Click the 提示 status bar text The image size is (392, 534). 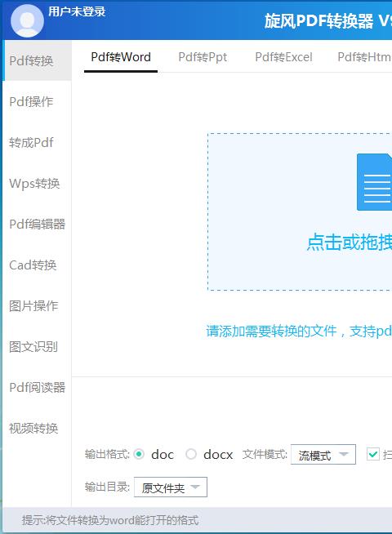point(110,520)
